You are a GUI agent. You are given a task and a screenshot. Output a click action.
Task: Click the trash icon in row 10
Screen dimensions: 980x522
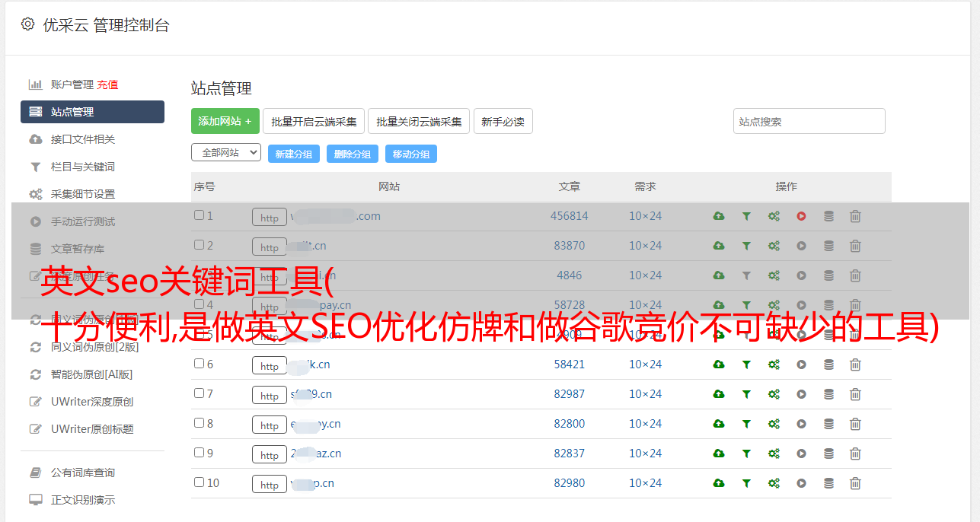click(x=855, y=483)
